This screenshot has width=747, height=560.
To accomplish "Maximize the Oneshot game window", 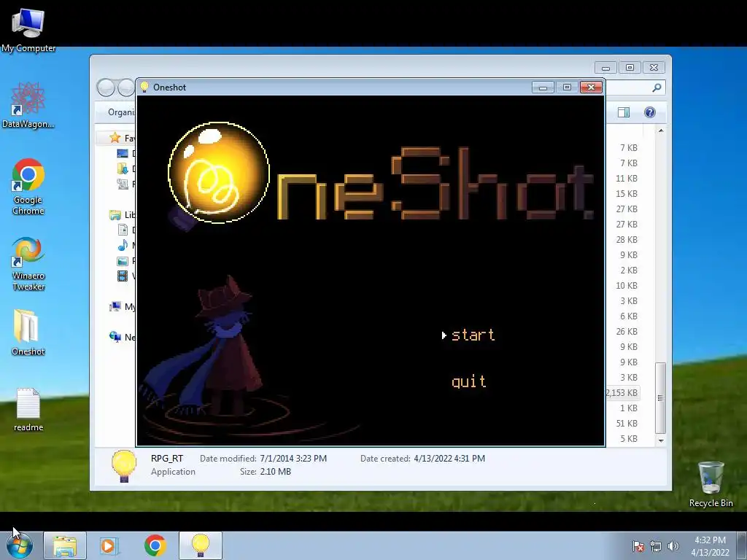I will [x=567, y=87].
